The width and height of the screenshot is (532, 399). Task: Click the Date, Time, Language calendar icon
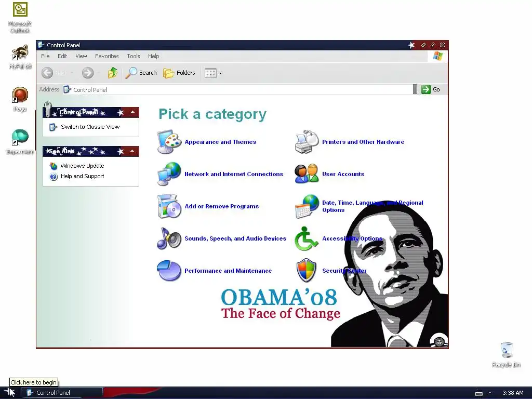click(307, 206)
